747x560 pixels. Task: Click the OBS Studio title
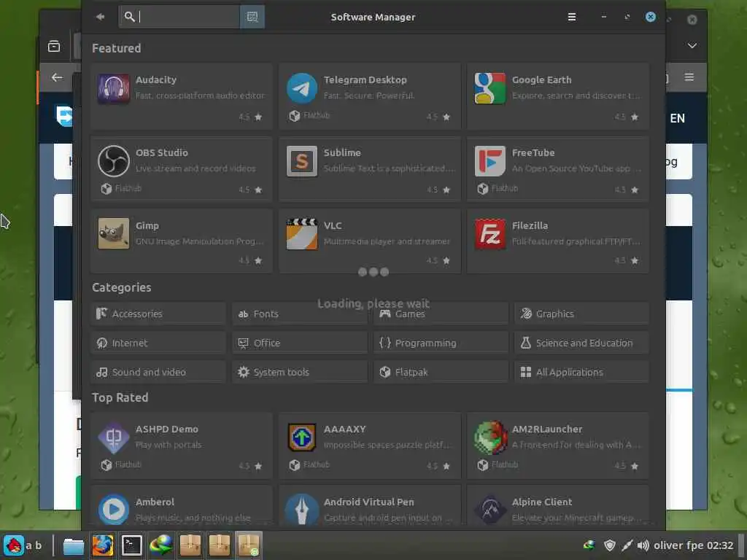click(161, 152)
